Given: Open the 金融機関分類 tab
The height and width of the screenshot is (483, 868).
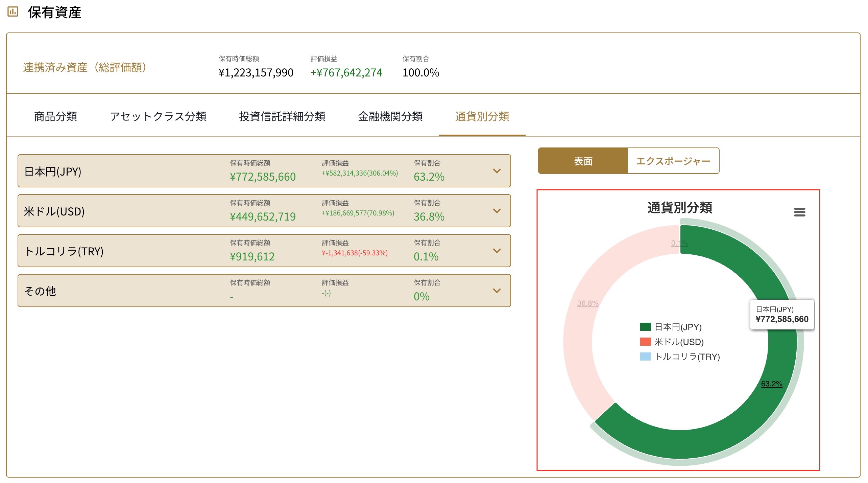Looking at the screenshot, I should point(390,116).
